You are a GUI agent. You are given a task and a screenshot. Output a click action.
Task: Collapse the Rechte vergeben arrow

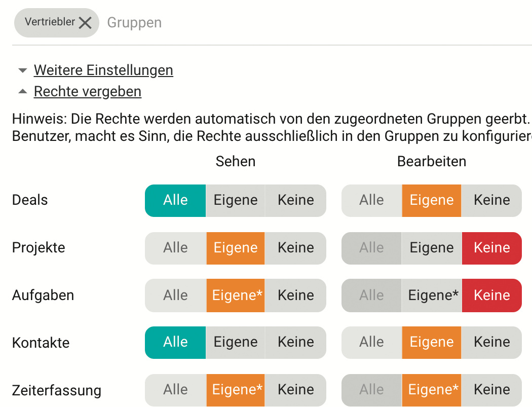(x=22, y=92)
